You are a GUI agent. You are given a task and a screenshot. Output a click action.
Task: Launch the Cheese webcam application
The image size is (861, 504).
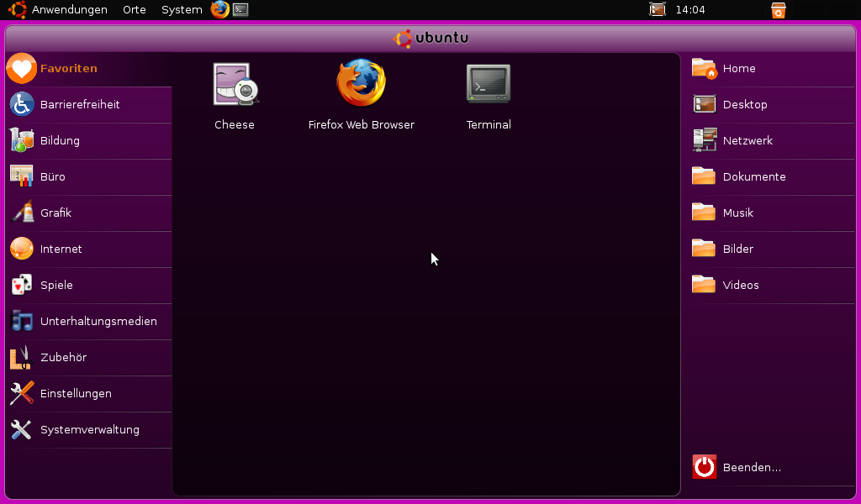[x=235, y=96]
